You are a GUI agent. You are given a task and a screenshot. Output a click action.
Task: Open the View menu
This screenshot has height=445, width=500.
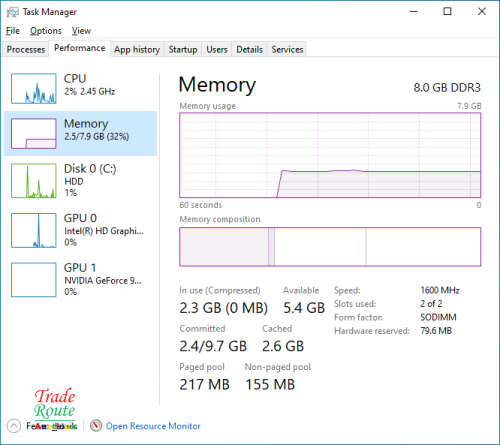(81, 31)
